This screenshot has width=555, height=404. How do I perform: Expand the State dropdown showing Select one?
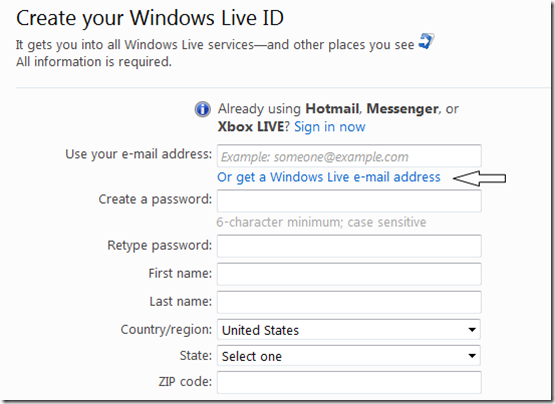point(349,356)
